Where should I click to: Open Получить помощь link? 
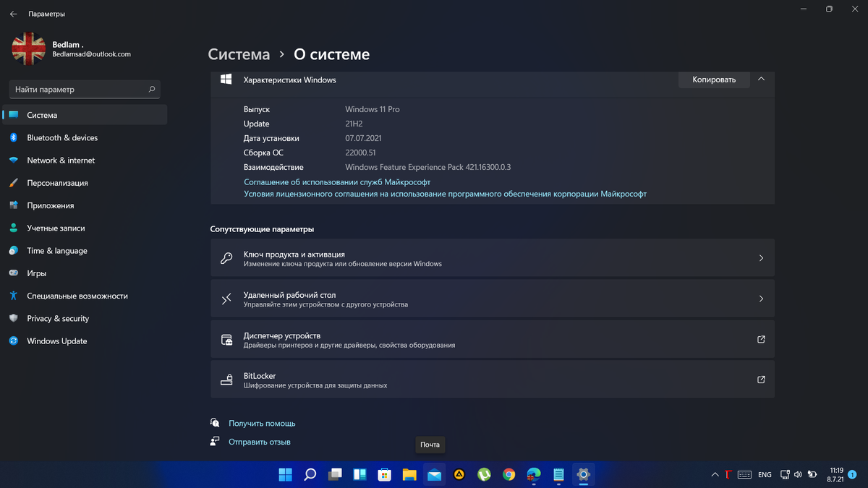click(262, 423)
